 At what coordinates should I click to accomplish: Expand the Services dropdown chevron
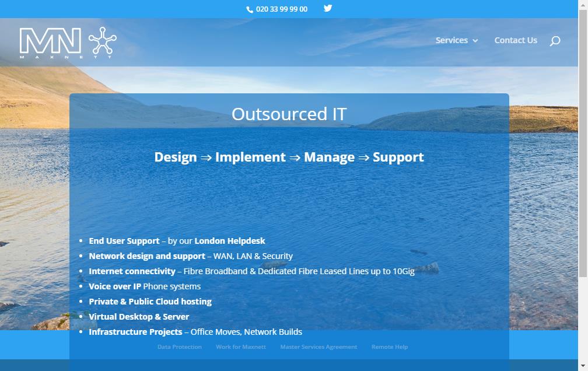(475, 41)
